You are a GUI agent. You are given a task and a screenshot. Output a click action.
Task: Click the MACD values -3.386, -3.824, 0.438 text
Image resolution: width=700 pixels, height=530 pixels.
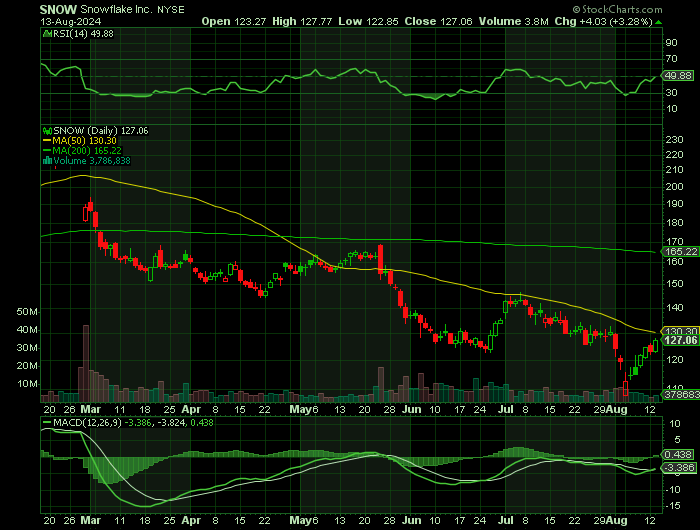[169, 422]
